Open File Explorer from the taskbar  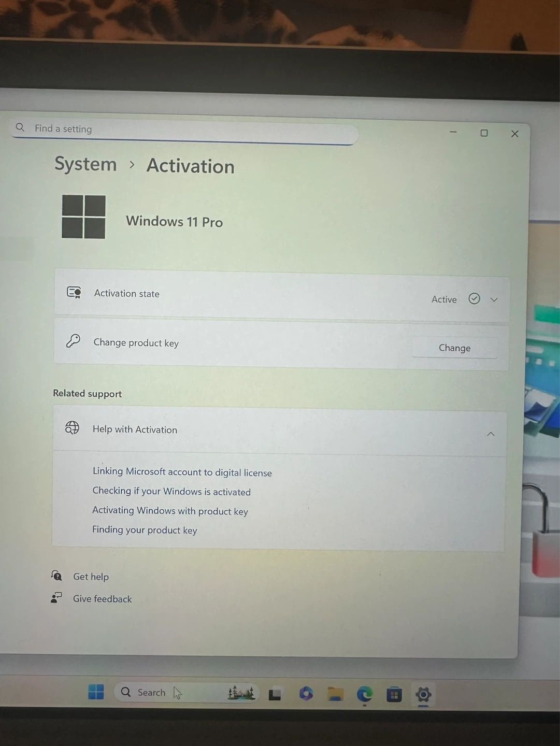[x=336, y=694]
